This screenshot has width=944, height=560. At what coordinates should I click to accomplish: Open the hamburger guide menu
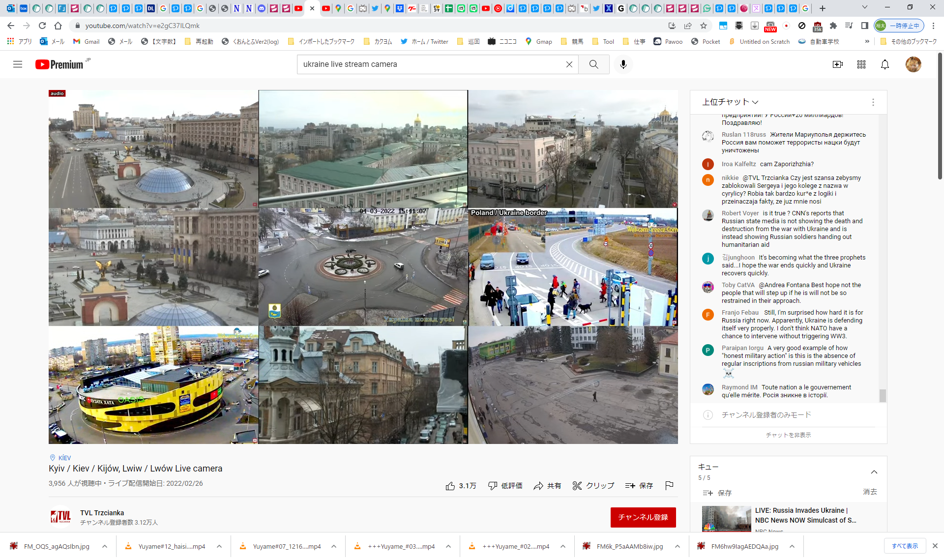(x=18, y=64)
